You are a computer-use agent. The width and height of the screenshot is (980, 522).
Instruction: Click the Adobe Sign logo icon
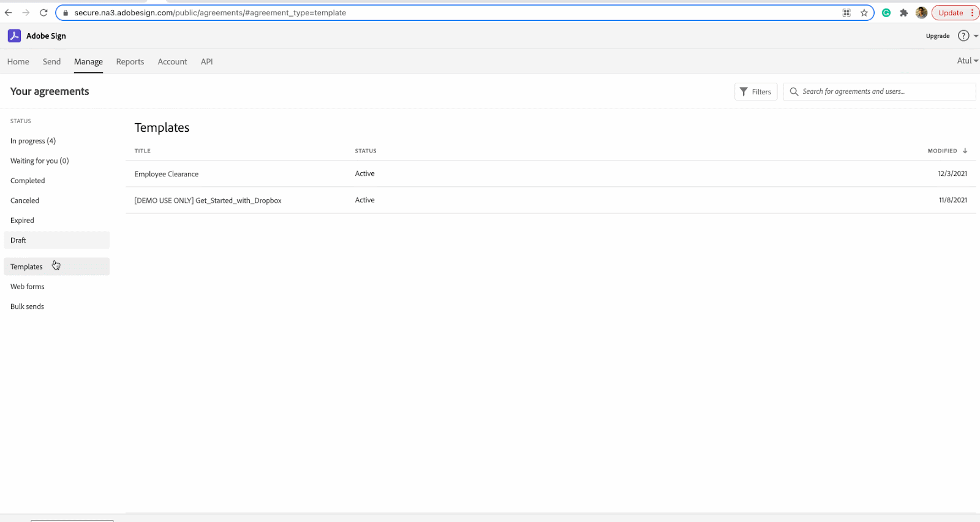pos(14,36)
